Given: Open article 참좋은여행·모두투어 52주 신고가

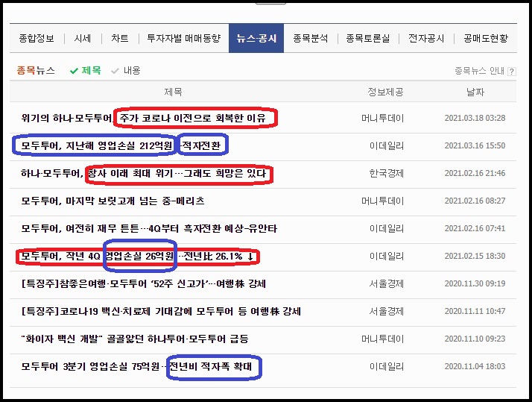Looking at the screenshot, I should (x=143, y=284).
